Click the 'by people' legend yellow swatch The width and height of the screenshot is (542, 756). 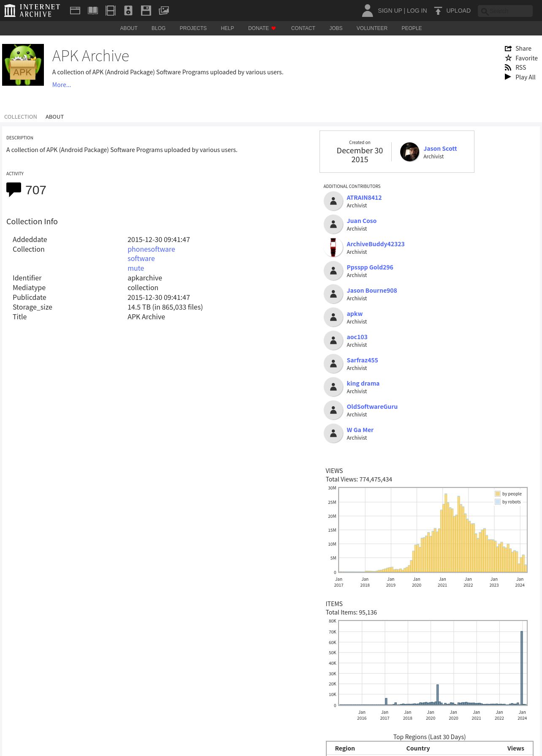498,494
